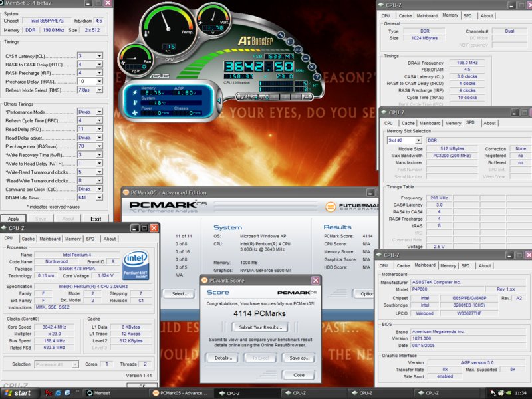Open Read Delay adjust dropdown
This screenshot has height=399, width=532.
[99, 138]
